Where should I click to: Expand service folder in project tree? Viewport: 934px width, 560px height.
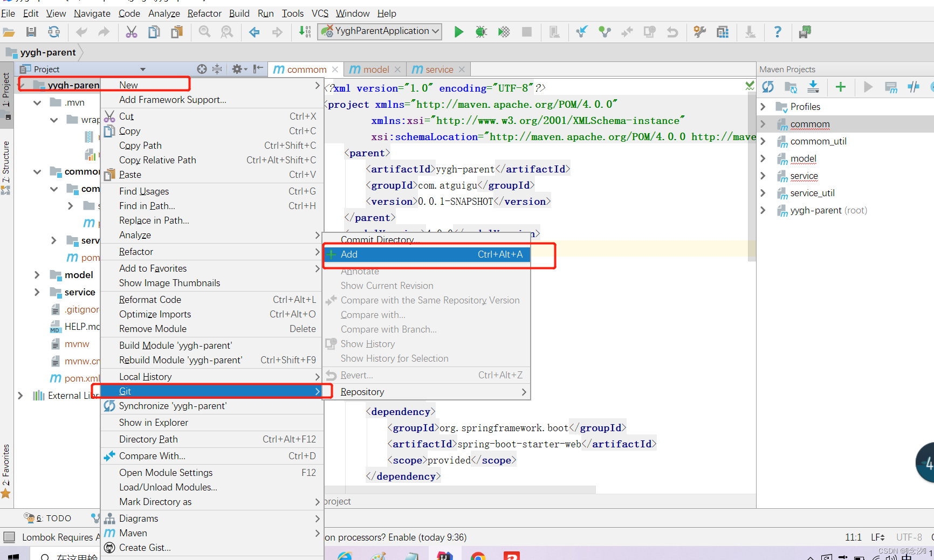click(x=37, y=292)
